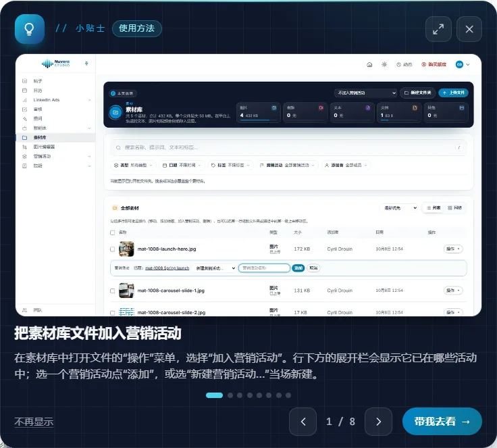Screen dimensions: 497x448
Task: Go to the next tip
Action: (x=378, y=422)
